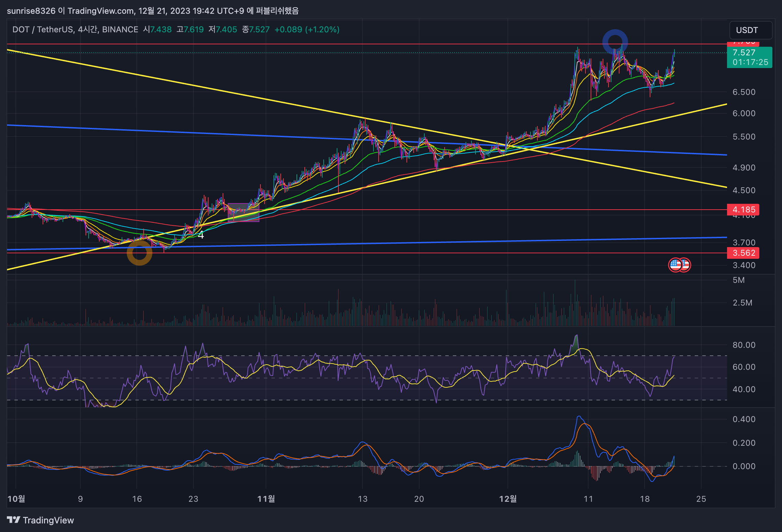Screen dimensions: 782x532
Task: Click the red 3.562 price label
Action: [x=743, y=253]
